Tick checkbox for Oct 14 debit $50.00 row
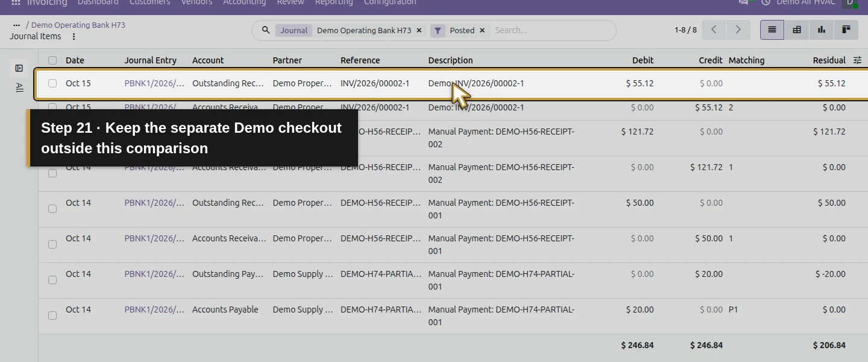The height and width of the screenshot is (362, 868). (x=52, y=209)
